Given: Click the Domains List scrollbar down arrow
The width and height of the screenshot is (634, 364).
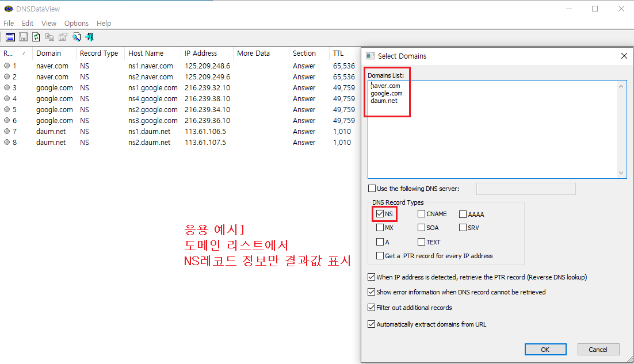Looking at the screenshot, I should pyautogui.click(x=621, y=173).
